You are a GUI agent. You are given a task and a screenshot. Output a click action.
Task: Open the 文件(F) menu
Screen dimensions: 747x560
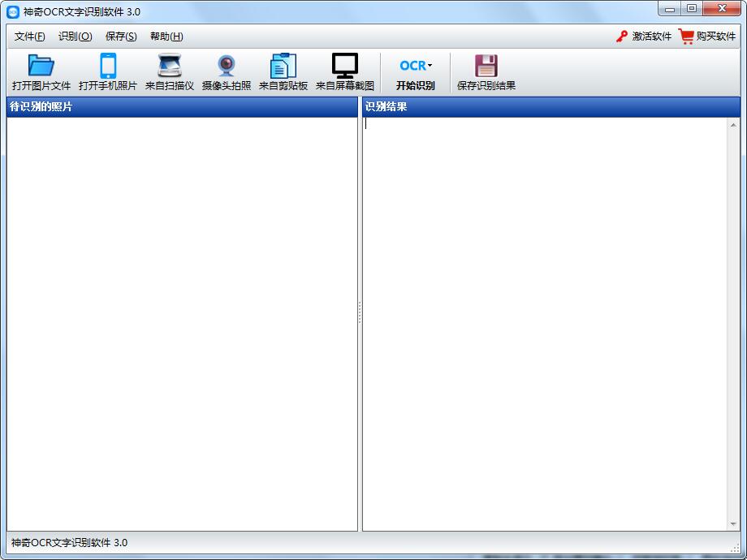[29, 37]
